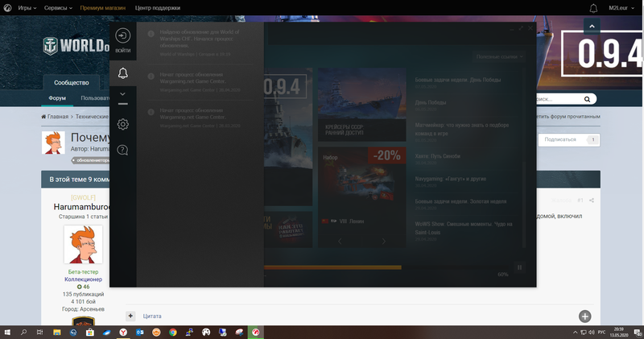Click the Game Center news list scrollbar

click(524, 204)
